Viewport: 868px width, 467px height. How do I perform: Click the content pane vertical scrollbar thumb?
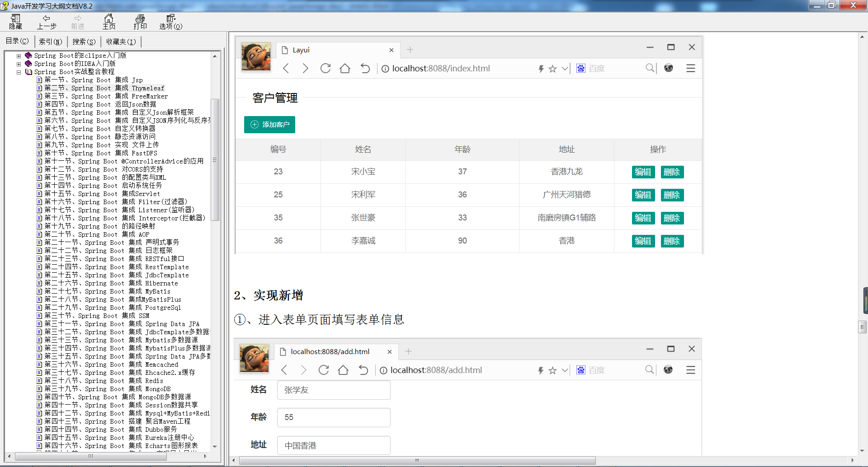(862, 327)
